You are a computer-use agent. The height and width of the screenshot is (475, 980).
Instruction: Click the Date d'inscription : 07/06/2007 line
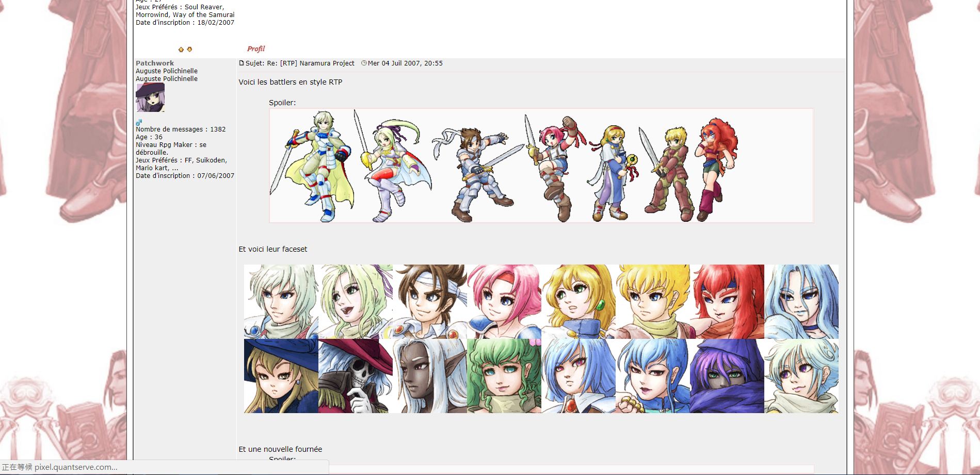click(x=185, y=176)
